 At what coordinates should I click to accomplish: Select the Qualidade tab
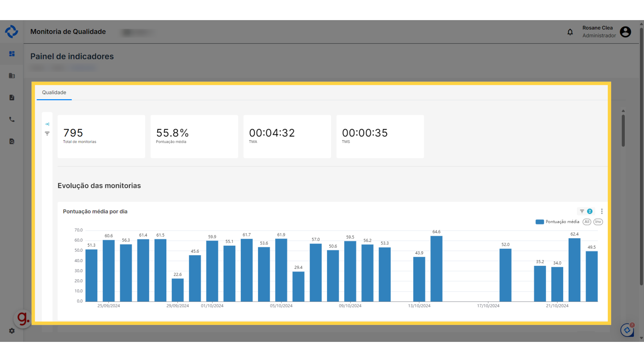pos(54,93)
